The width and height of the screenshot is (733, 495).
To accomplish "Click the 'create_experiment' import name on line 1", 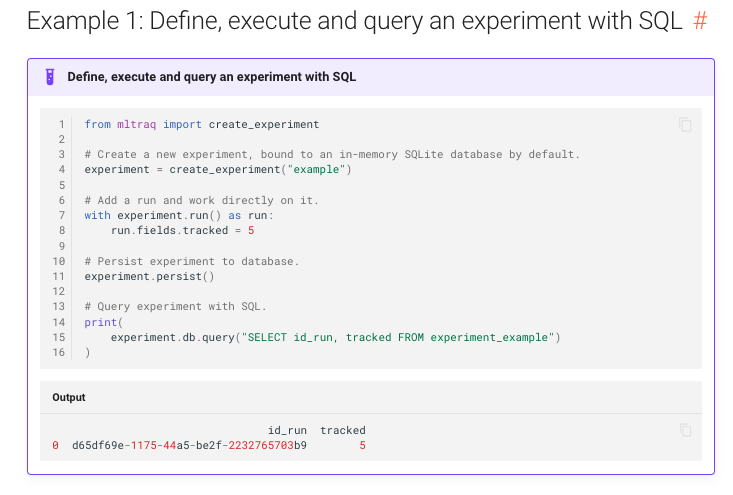I will [264, 125].
